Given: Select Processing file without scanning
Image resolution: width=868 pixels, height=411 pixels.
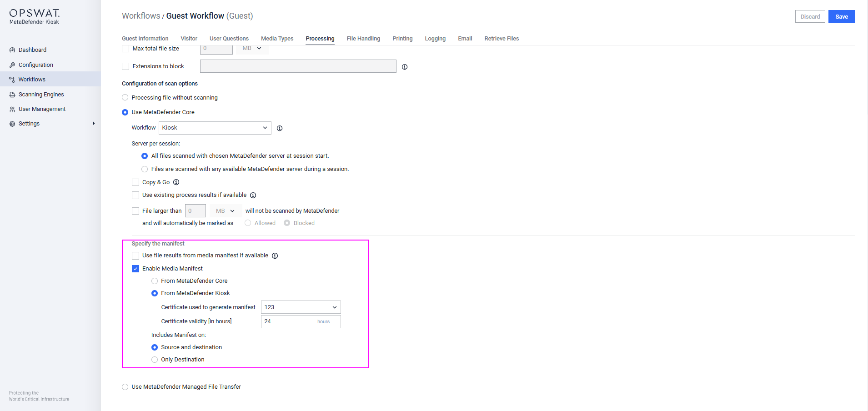Looking at the screenshot, I should (125, 98).
